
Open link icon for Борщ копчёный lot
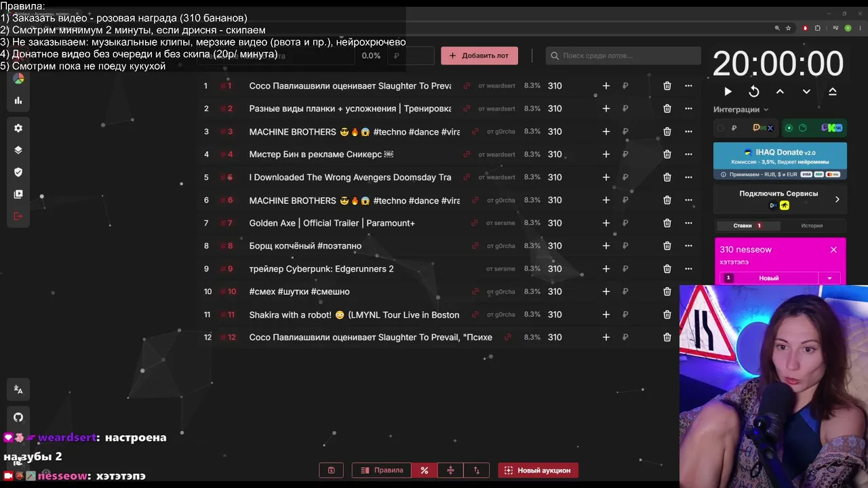point(475,246)
